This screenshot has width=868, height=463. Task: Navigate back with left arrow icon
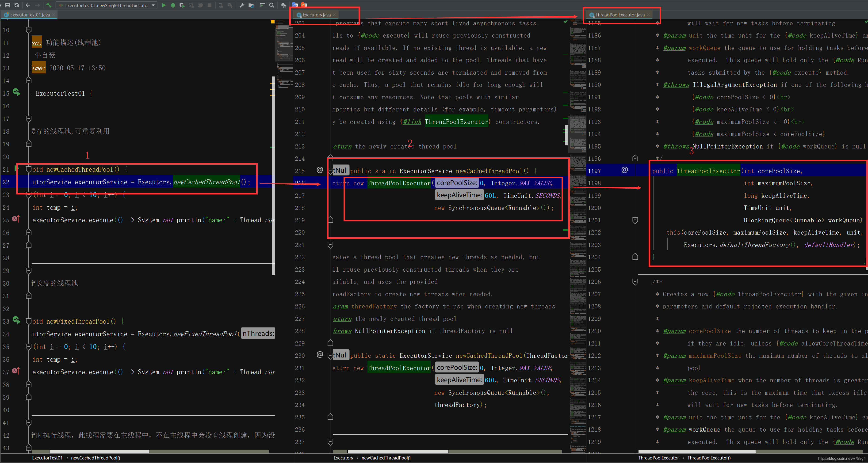click(28, 5)
